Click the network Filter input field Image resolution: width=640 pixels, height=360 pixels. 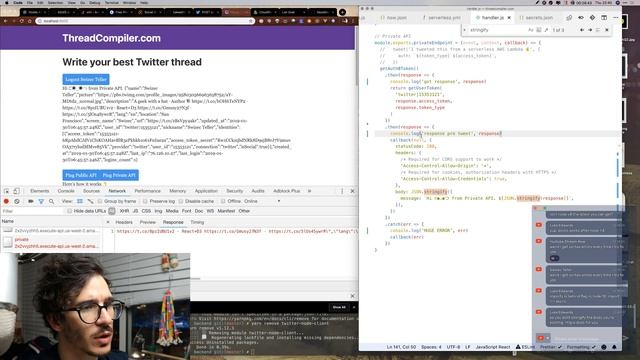tap(33, 211)
